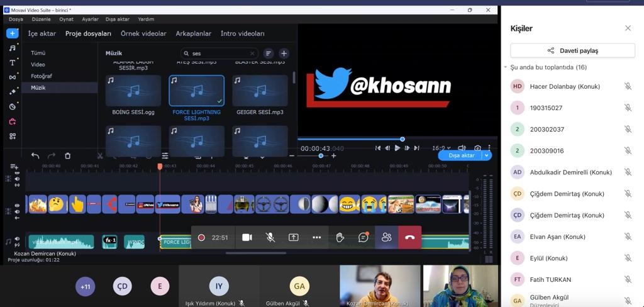Click the share screen icon in meeting bar
The image size is (644, 307).
click(294, 237)
